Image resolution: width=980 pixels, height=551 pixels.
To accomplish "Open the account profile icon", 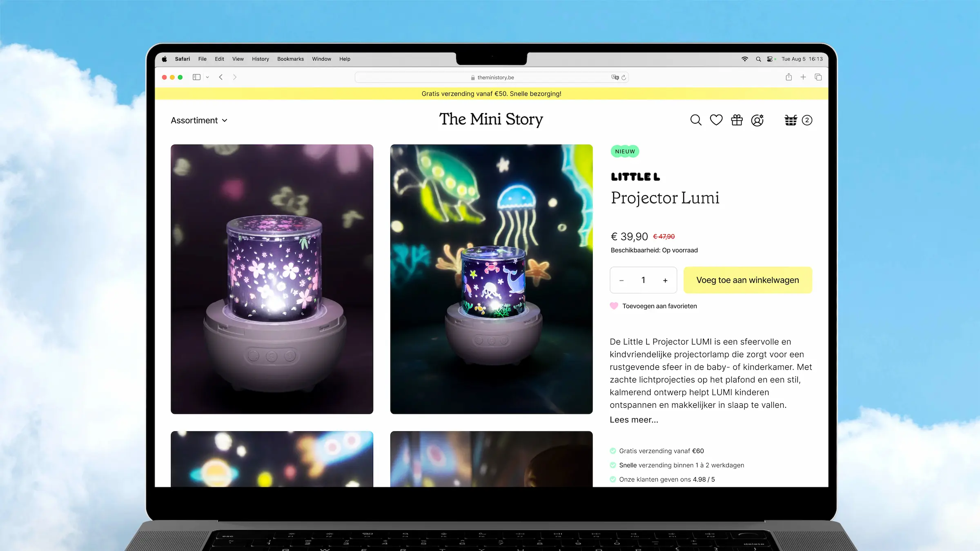I will pyautogui.click(x=757, y=120).
